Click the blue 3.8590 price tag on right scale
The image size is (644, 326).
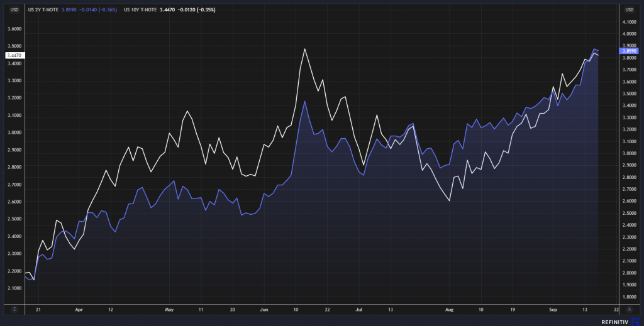(x=629, y=51)
